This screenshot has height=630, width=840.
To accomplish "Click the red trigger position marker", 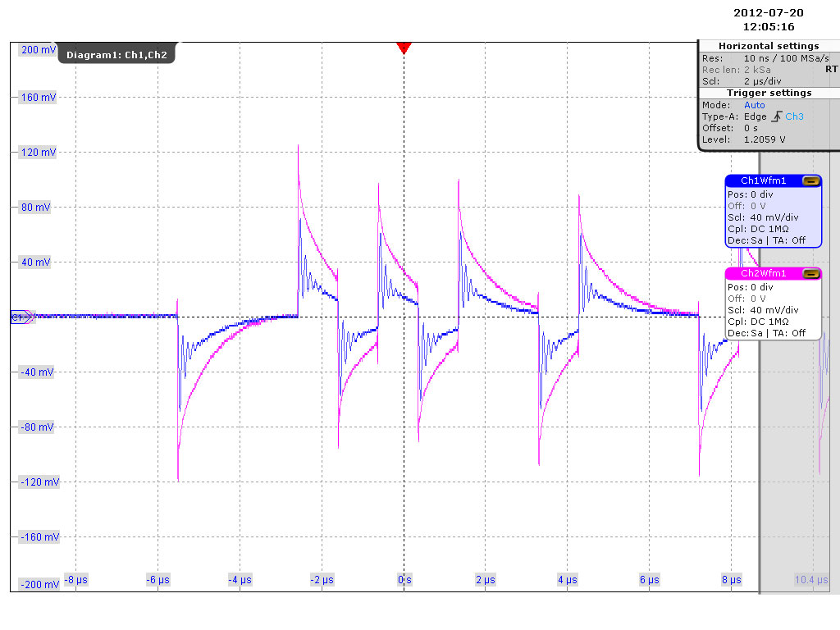I will tap(403, 48).
